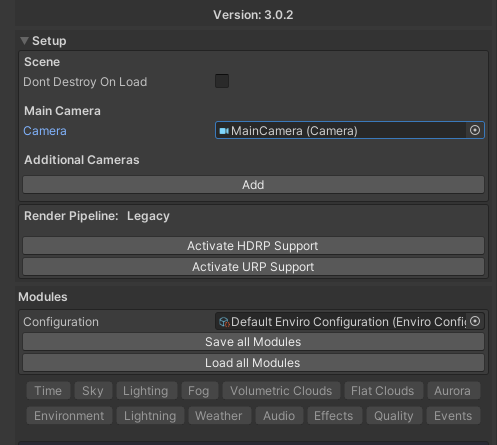
Task: Toggle the Dont Destroy On Load checkbox
Action: pos(222,81)
